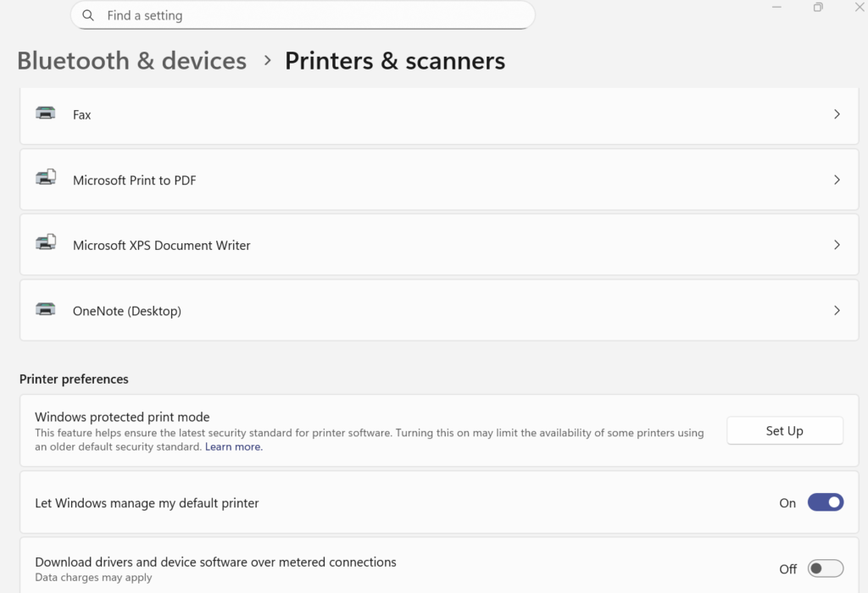Navigate back to Bluetooth & devices
Viewport: 868px width, 593px height.
click(131, 60)
